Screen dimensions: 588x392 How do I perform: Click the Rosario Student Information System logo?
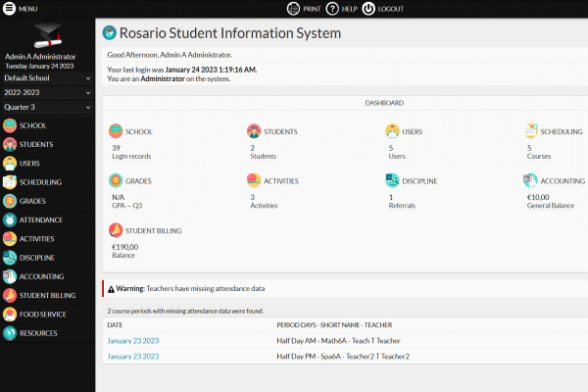click(x=110, y=33)
